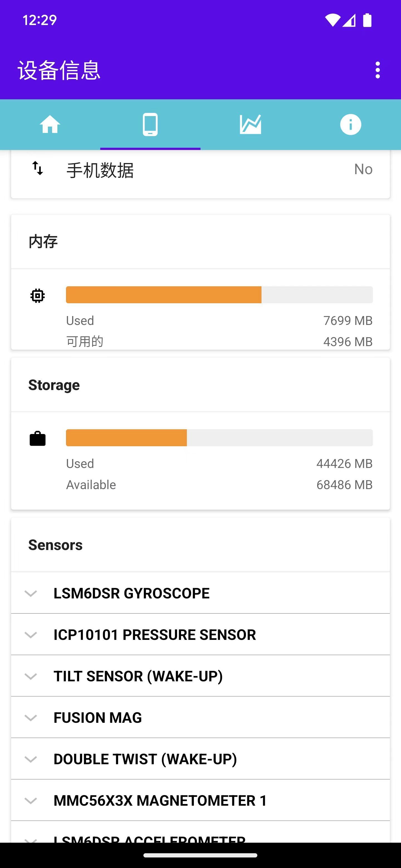This screenshot has width=401, height=868.
Task: Expand the Fusion Mag chevron
Action: coord(31,718)
